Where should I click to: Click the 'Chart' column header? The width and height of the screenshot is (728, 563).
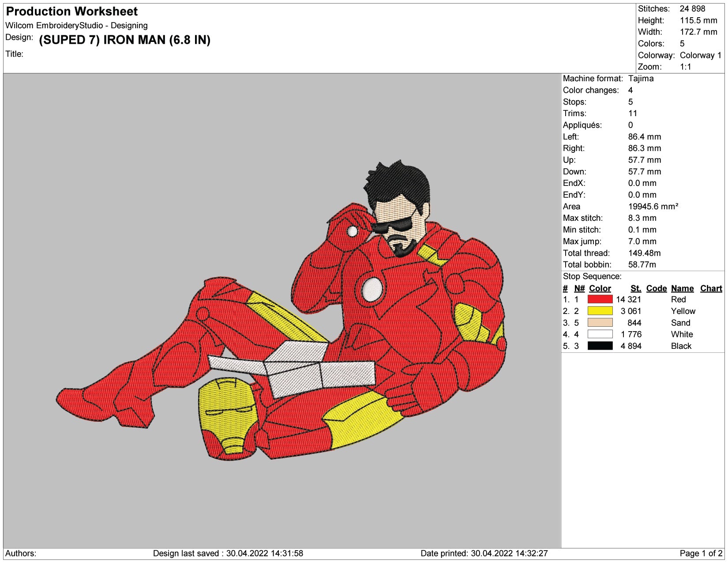point(711,288)
